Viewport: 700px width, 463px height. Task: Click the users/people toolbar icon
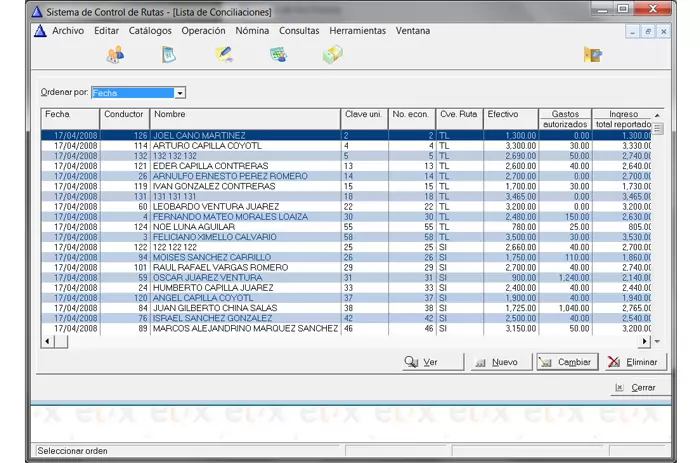pyautogui.click(x=115, y=55)
